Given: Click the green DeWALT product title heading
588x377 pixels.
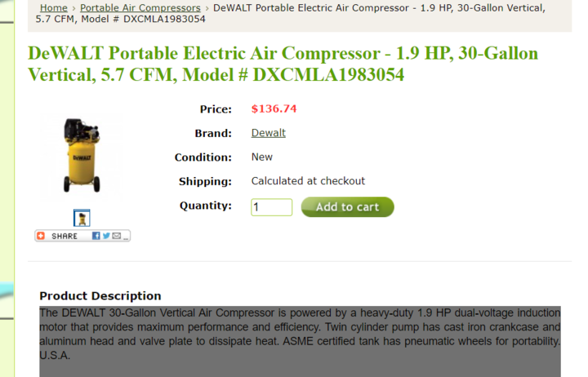Looking at the screenshot, I should coord(283,64).
